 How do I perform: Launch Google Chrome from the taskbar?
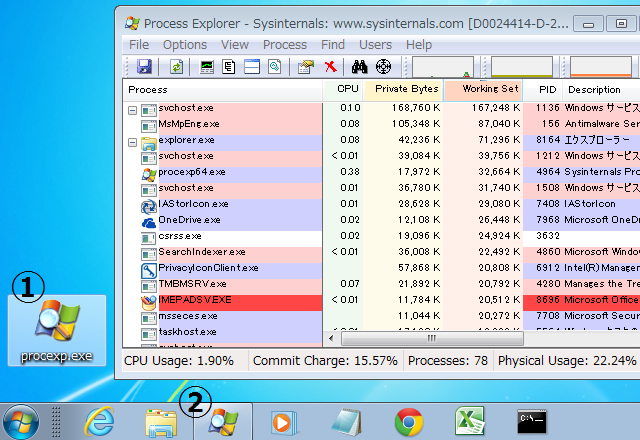coord(409,422)
